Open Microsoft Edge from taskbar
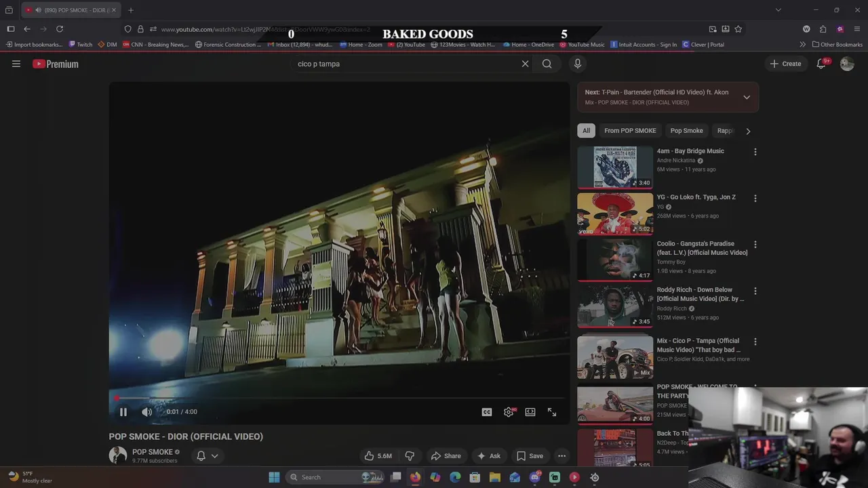This screenshot has height=488, width=868. [x=455, y=477]
